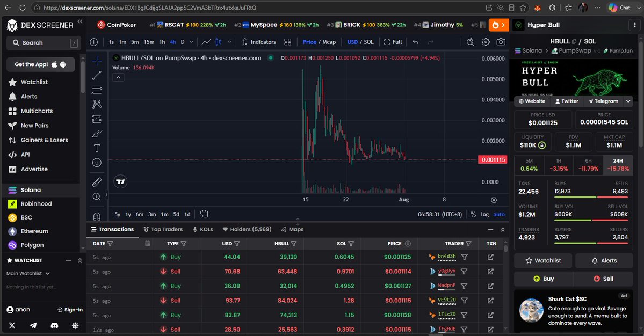This screenshot has width=644, height=336.
Task: Open the KOLs tab
Action: (x=202, y=229)
